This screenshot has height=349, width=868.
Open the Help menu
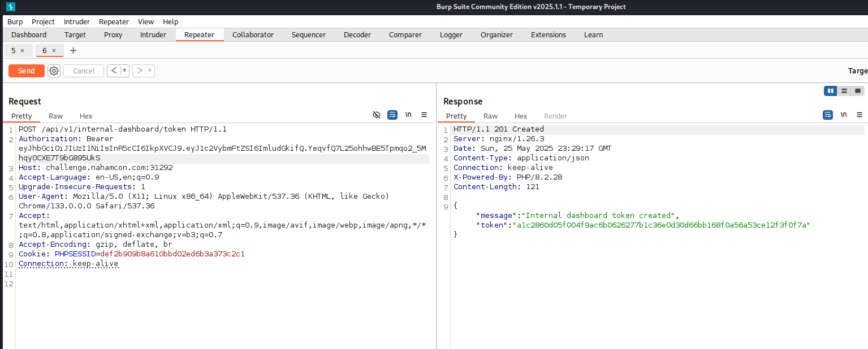coord(171,21)
